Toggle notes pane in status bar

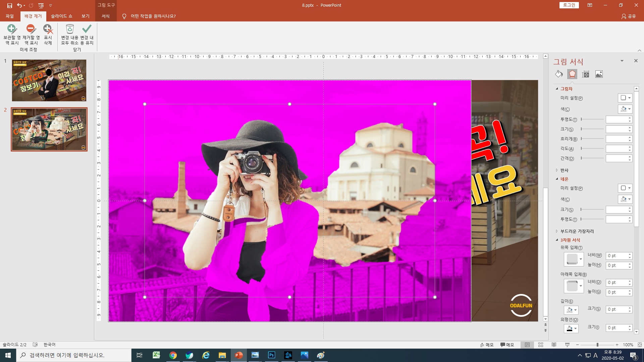pyautogui.click(x=487, y=345)
